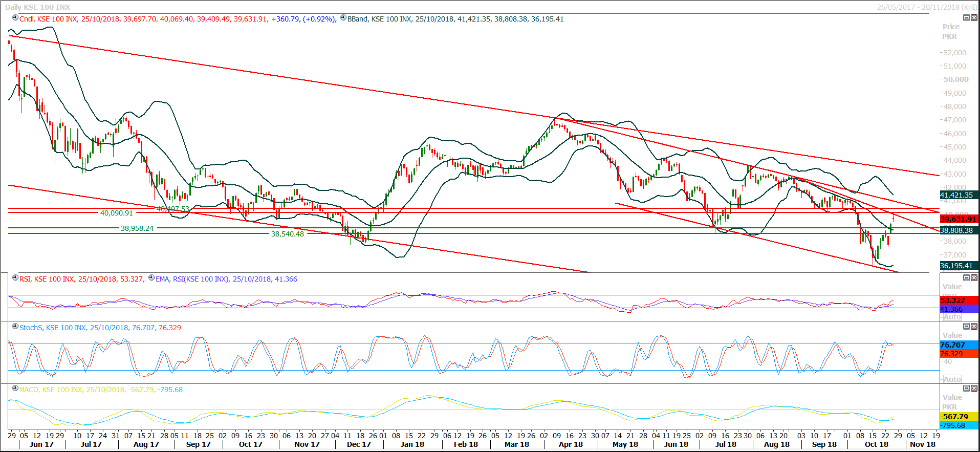Screen dimensions: 980x452
Task: Click the date range label at top right
Action: pyautogui.click(x=926, y=7)
